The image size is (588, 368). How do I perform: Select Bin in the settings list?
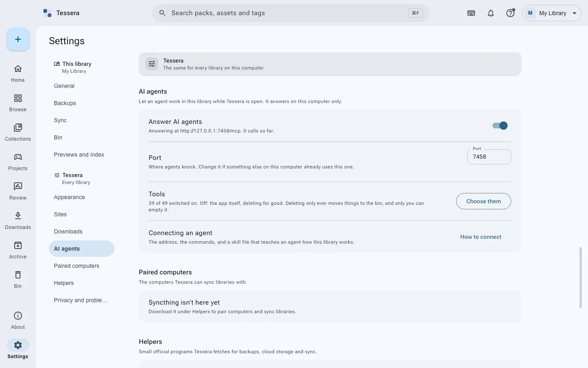tap(82, 137)
